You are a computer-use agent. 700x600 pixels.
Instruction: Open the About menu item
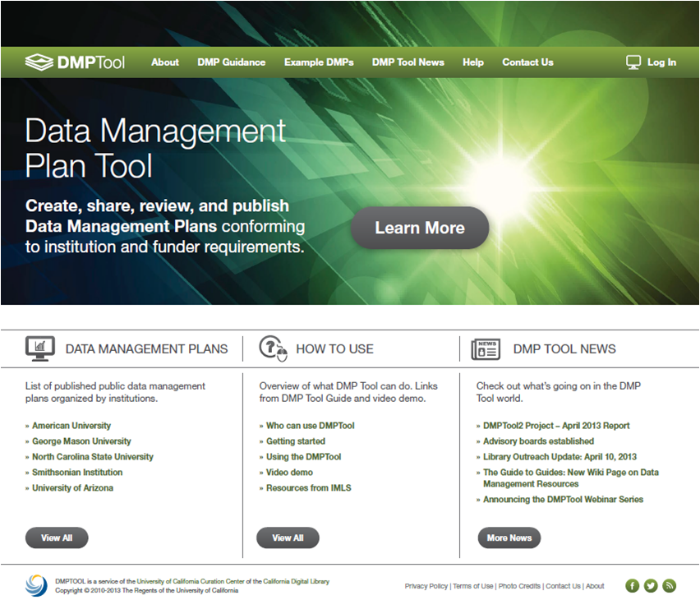164,62
